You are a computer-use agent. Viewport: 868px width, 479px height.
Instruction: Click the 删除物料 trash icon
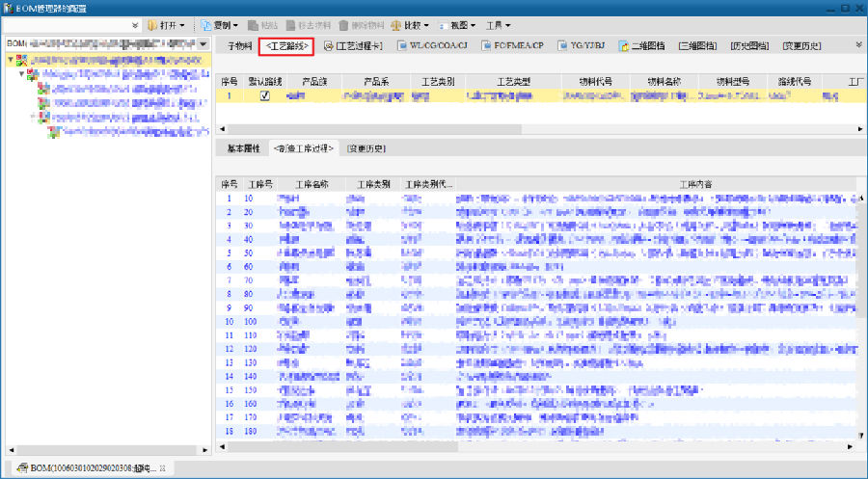pyautogui.click(x=363, y=24)
